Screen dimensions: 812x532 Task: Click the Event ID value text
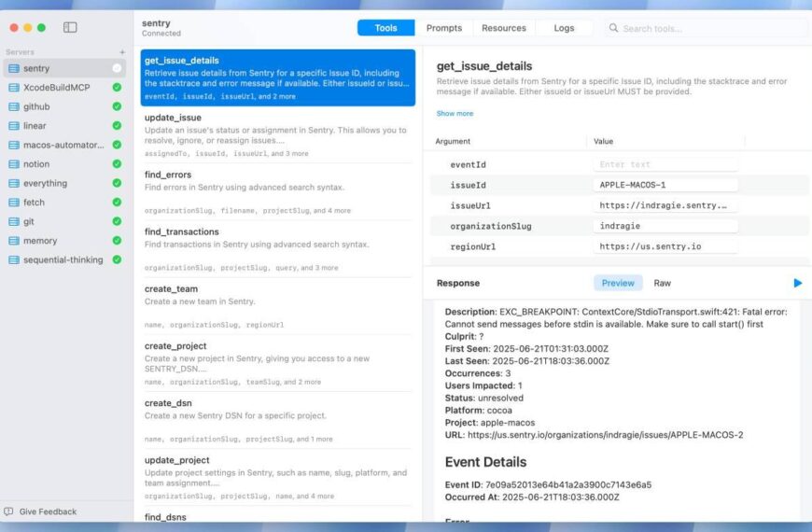pos(568,484)
